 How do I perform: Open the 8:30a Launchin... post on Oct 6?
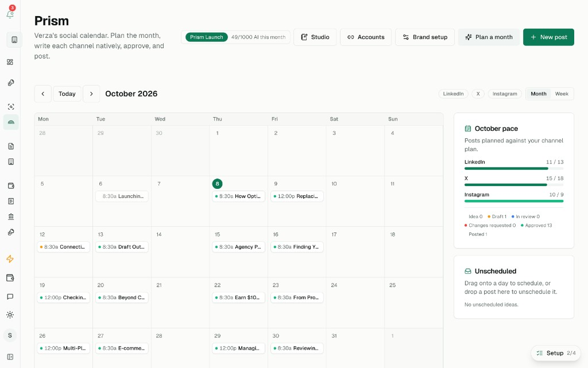pos(122,196)
